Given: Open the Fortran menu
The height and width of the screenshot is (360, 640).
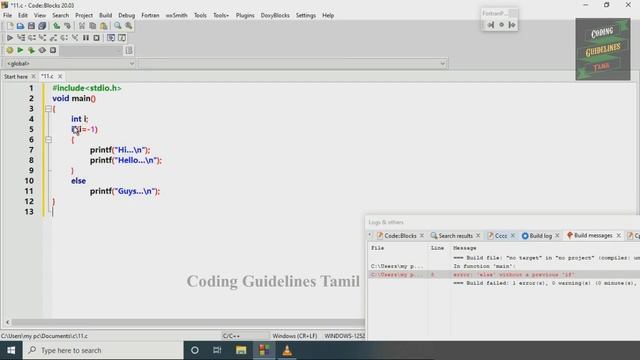Looking at the screenshot, I should 150,15.
